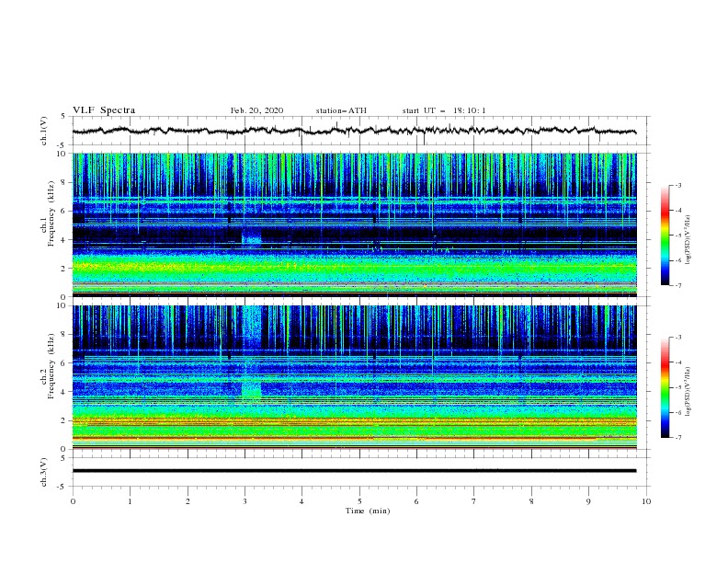The width and height of the screenshot is (728, 563).
Task: Click the 5 tick on the ch.3(V) axis
Action: [63, 458]
